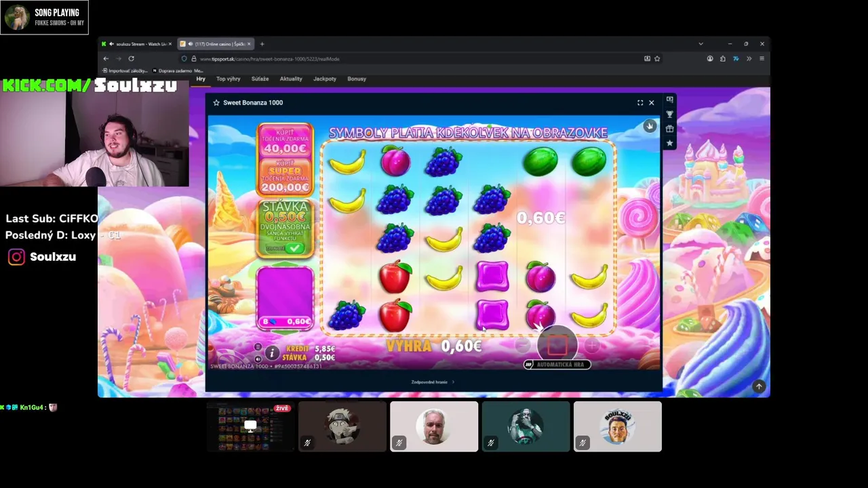
Task: Select the gray-haired man participant tile
Action: pos(434,426)
